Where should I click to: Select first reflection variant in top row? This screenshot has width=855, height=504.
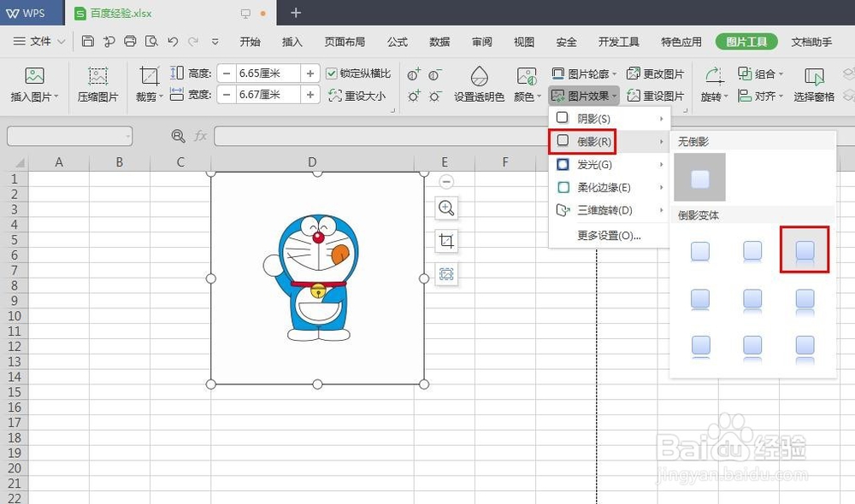click(x=700, y=251)
